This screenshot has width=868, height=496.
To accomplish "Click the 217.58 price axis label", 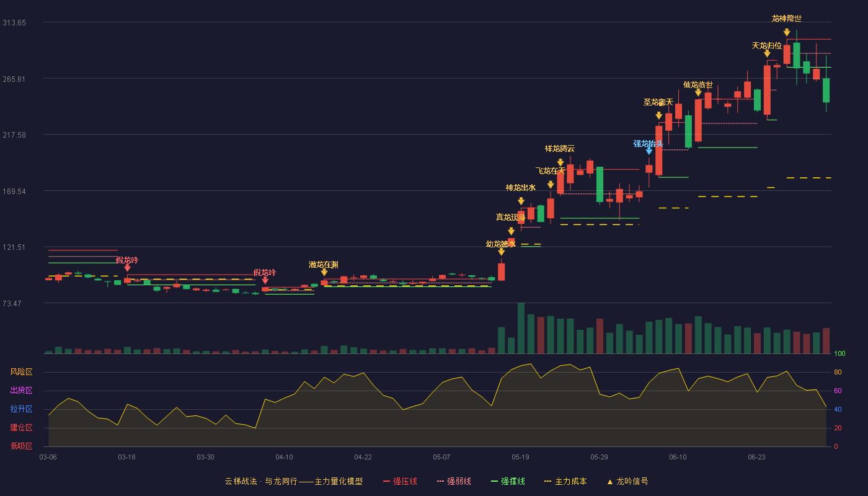I will tap(14, 135).
